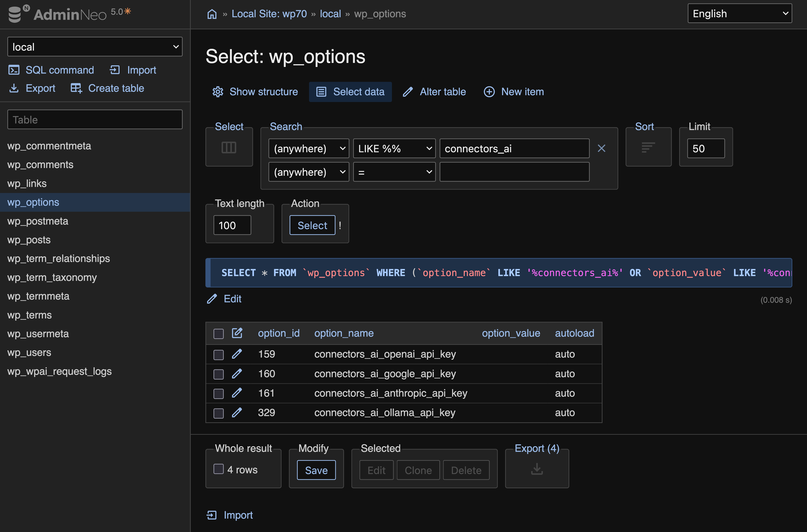Edit row 160 via pencil icon
The height and width of the screenshot is (532, 807).
237,374
